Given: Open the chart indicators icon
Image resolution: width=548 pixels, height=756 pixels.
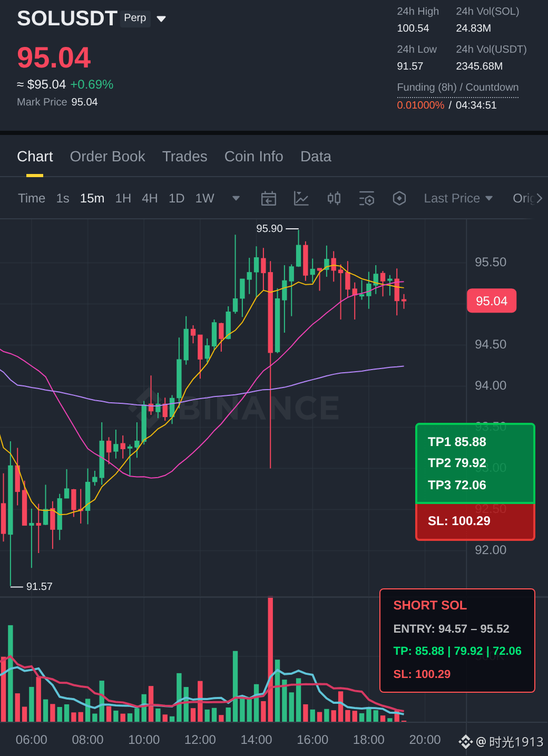Looking at the screenshot, I should [x=301, y=198].
